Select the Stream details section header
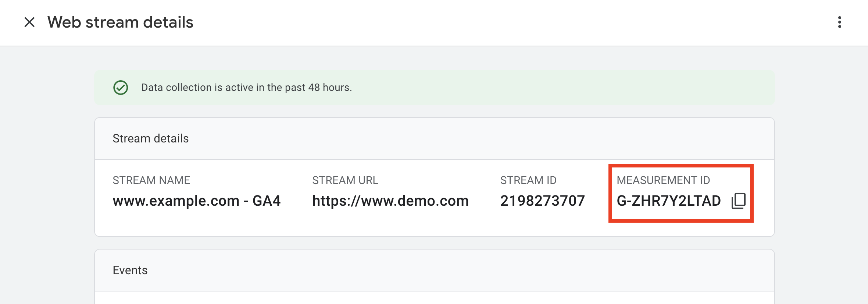868x304 pixels. click(x=150, y=139)
